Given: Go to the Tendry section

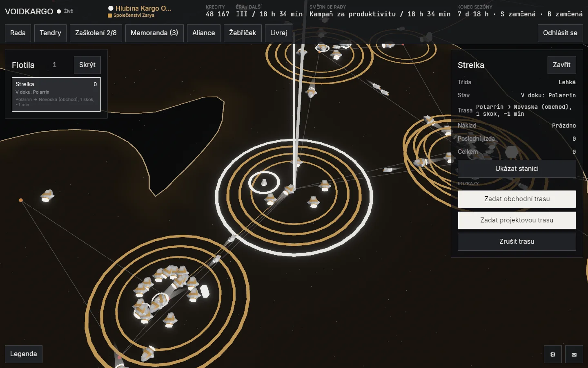Looking at the screenshot, I should [50, 33].
